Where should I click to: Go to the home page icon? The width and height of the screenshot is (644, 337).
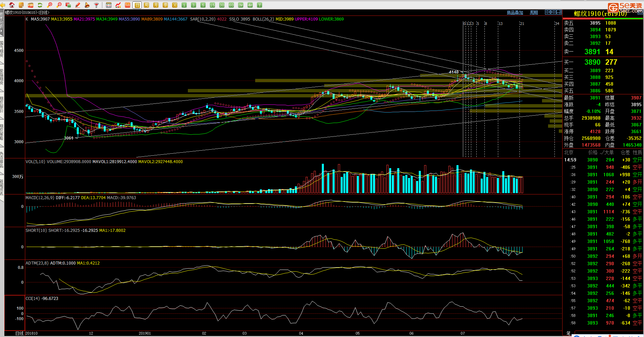pos(12,5)
